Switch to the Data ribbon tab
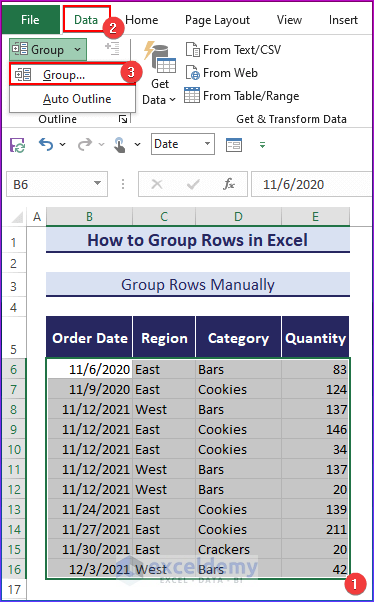 (86, 20)
